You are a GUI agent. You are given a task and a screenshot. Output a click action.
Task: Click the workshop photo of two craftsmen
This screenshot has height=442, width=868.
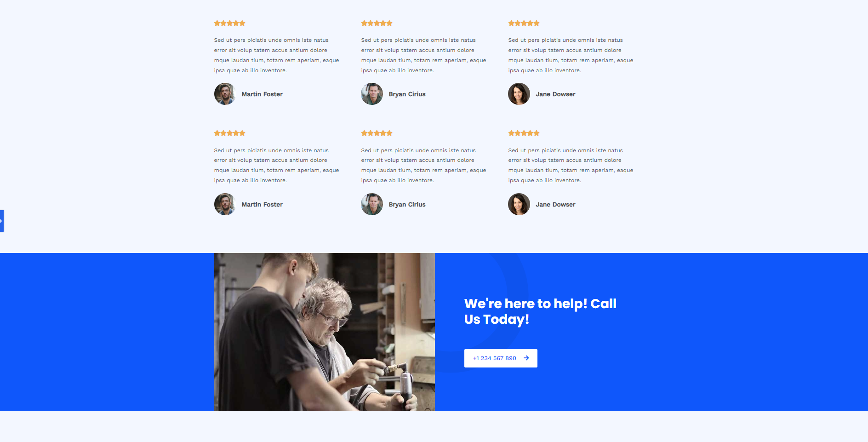[325, 332]
